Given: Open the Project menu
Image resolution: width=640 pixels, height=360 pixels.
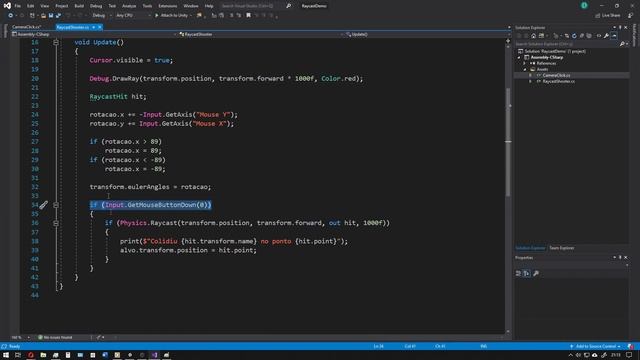Looking at the screenshot, I should tap(62, 6).
